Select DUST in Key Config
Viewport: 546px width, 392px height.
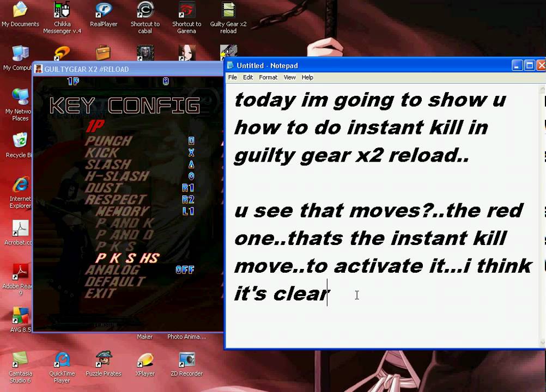[104, 188]
